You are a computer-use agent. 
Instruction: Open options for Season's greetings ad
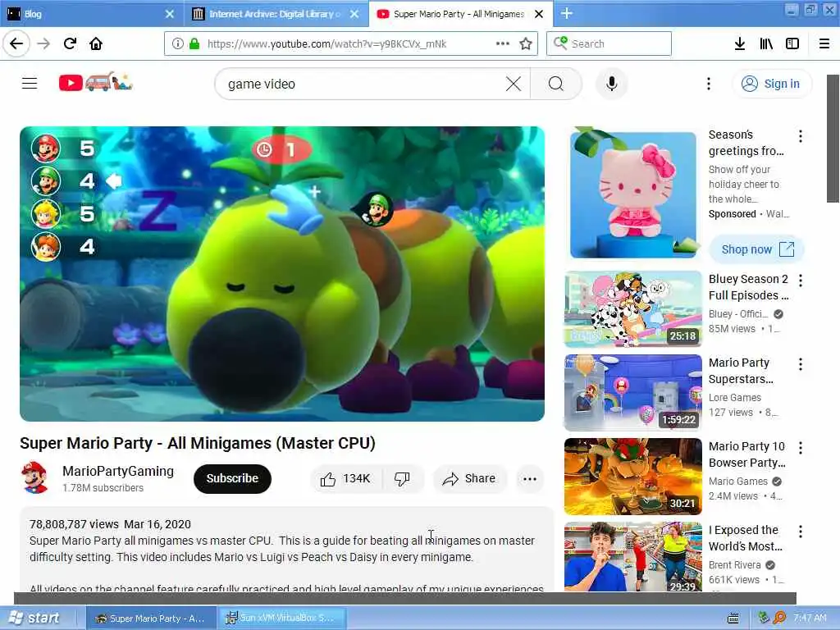click(x=801, y=136)
